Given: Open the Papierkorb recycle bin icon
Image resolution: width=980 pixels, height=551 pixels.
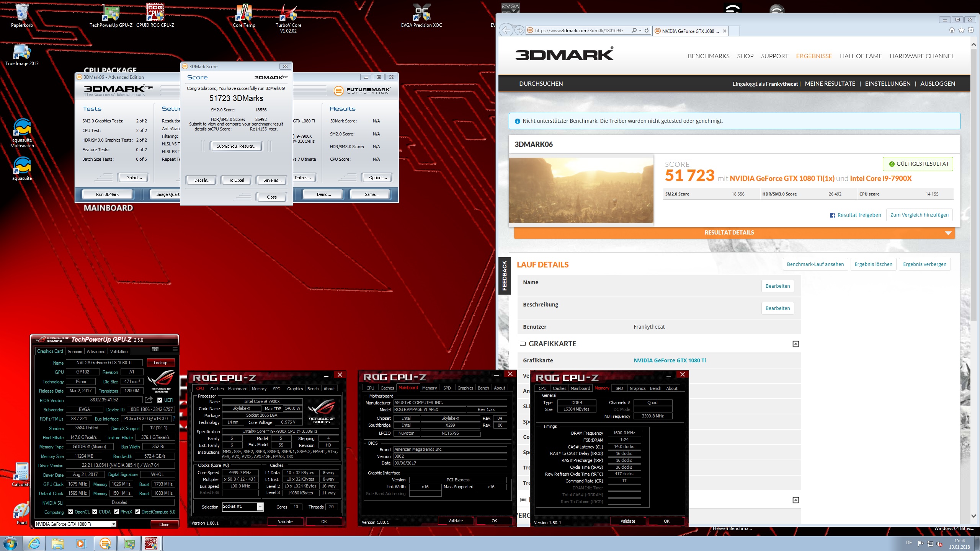Looking at the screenshot, I should pos(22,15).
